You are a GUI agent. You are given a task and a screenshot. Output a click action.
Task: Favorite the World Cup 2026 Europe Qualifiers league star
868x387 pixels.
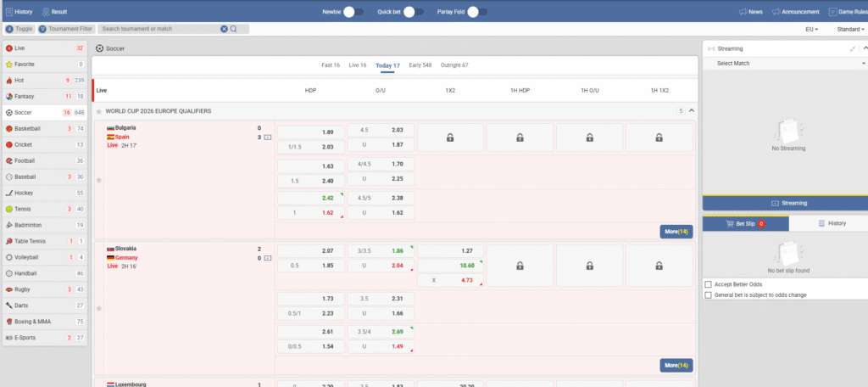pos(99,111)
